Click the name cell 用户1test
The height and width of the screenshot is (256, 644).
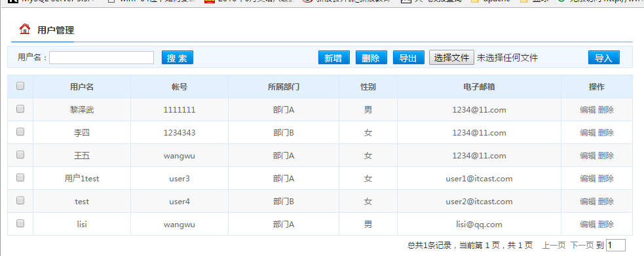pos(82,179)
